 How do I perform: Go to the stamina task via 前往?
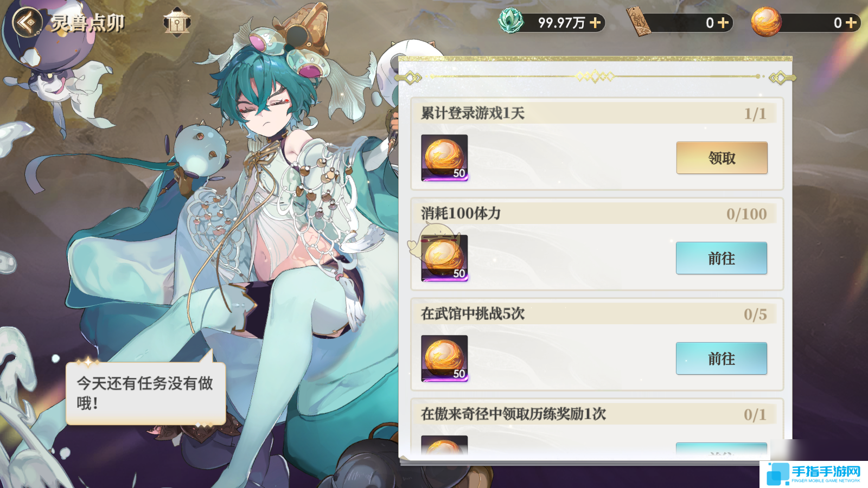point(722,258)
